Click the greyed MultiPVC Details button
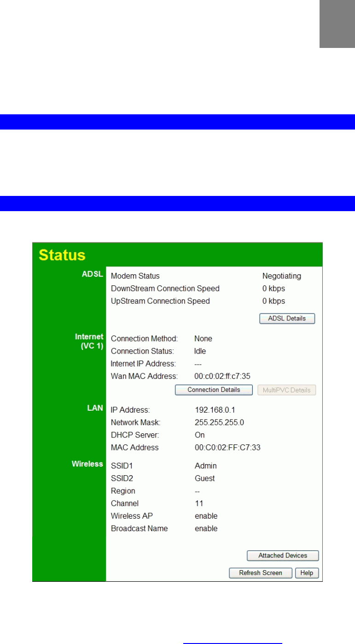355x644 pixels. (286, 390)
